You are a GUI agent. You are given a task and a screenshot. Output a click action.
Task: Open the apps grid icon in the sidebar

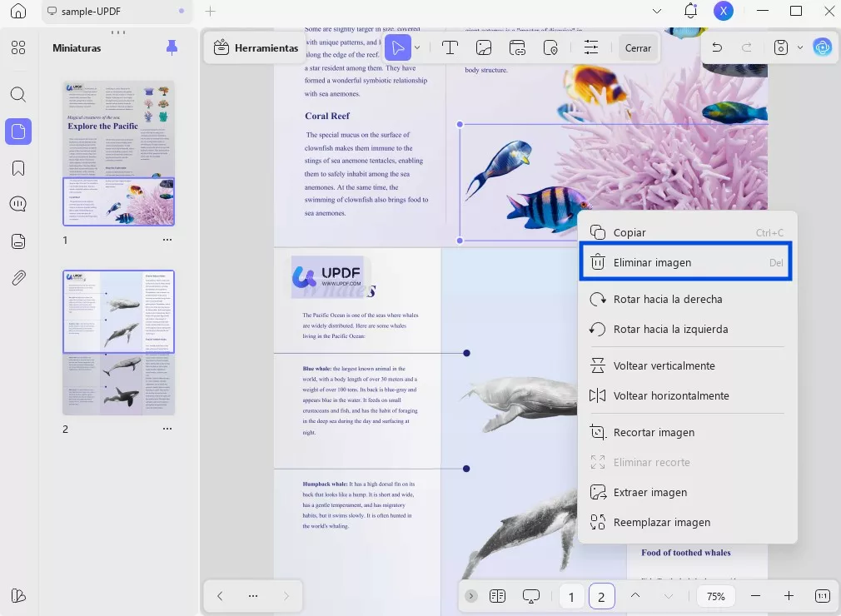coord(18,47)
